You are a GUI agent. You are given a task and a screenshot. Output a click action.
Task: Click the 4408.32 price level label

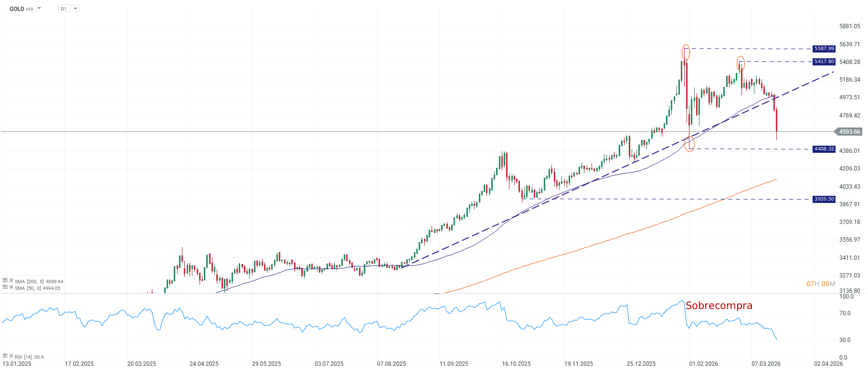[x=824, y=149]
